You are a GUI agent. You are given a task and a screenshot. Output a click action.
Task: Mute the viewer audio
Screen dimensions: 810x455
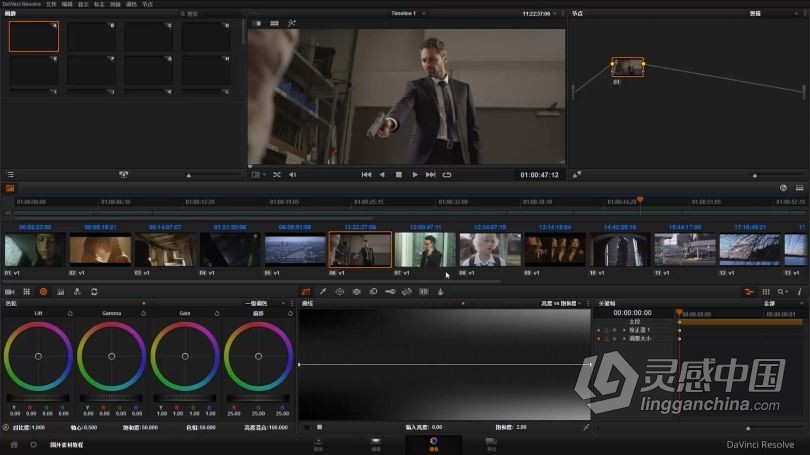293,175
